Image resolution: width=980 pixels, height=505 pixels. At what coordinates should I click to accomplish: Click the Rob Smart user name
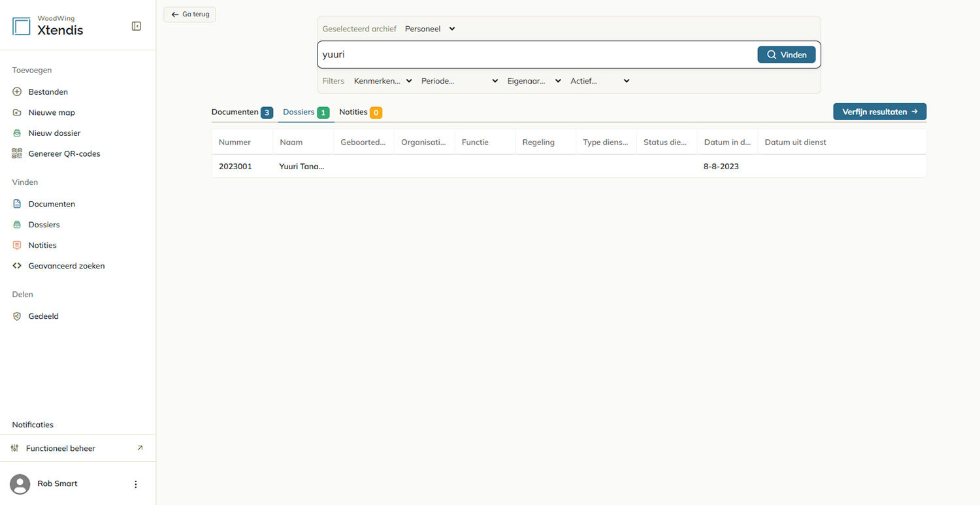[x=57, y=483]
